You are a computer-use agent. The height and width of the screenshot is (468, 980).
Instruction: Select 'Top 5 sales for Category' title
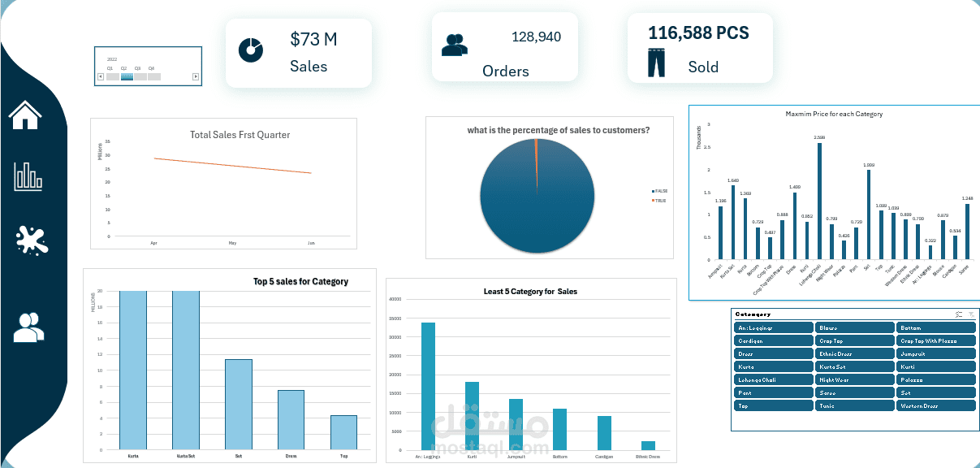300,282
